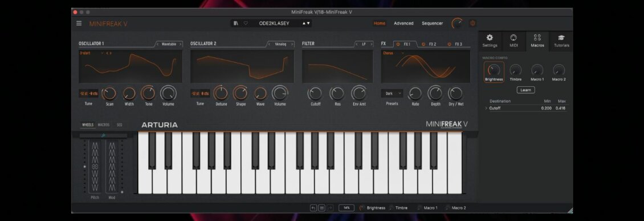The height and width of the screenshot is (221, 644).
Task: Click the Mod wheel strip
Action: [112, 166]
